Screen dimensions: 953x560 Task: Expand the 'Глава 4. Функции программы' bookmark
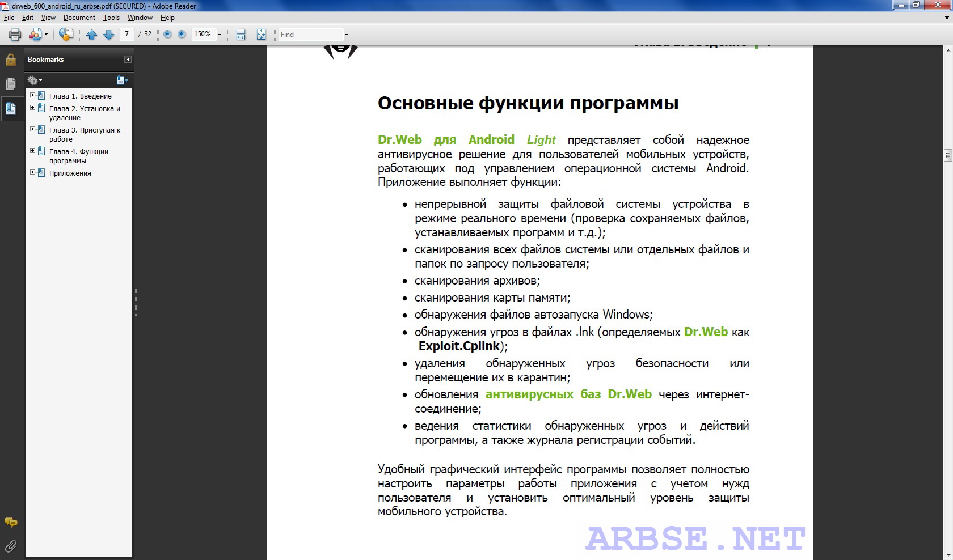pyautogui.click(x=32, y=151)
